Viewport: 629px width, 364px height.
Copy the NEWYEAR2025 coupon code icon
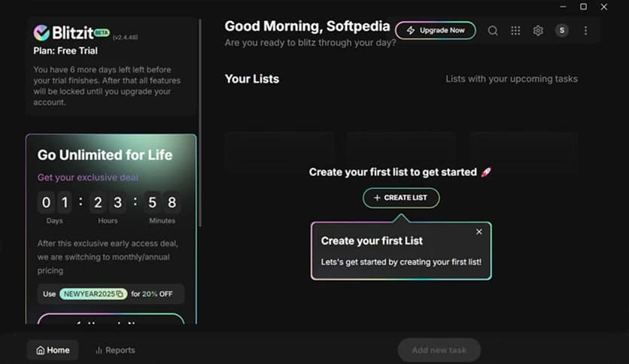pyautogui.click(x=120, y=294)
